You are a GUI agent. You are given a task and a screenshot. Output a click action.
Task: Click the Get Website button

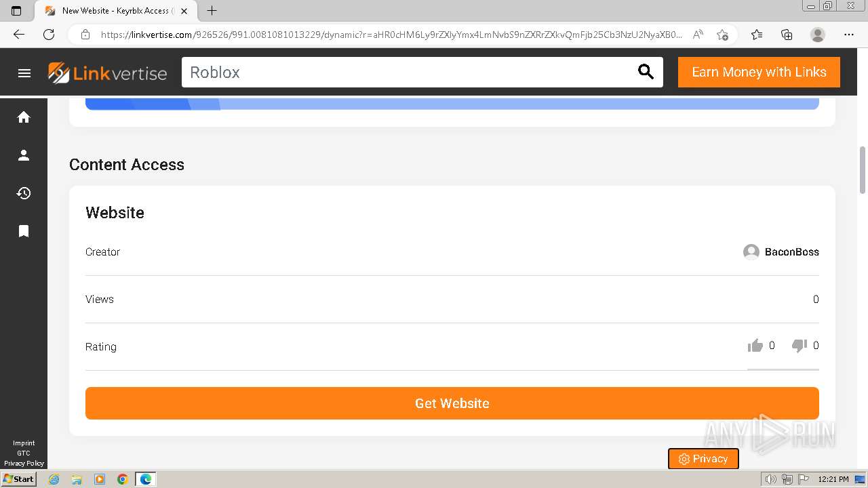tap(452, 403)
